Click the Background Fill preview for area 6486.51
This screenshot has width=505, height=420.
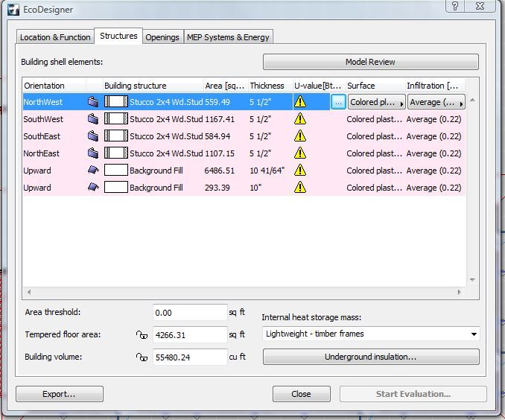pyautogui.click(x=116, y=170)
